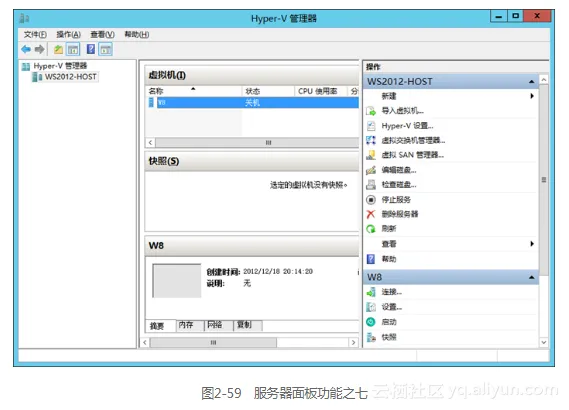Click the 虚拟交换机管理器 icon
The image size is (569, 410).
pyautogui.click(x=371, y=140)
